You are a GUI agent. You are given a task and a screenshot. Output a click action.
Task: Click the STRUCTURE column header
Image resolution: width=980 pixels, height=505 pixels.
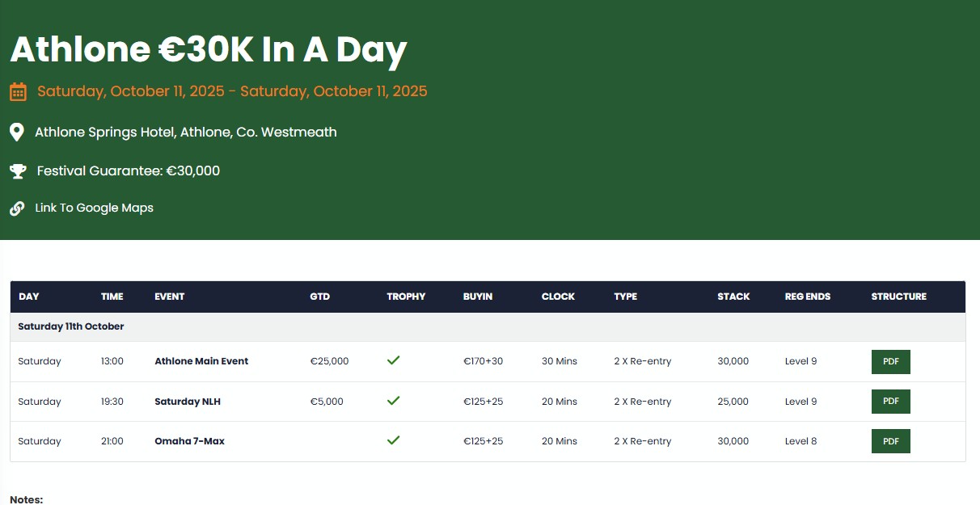tap(898, 297)
